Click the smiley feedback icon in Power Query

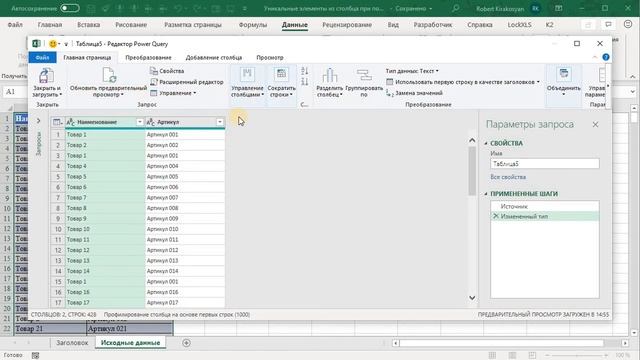tap(52, 44)
